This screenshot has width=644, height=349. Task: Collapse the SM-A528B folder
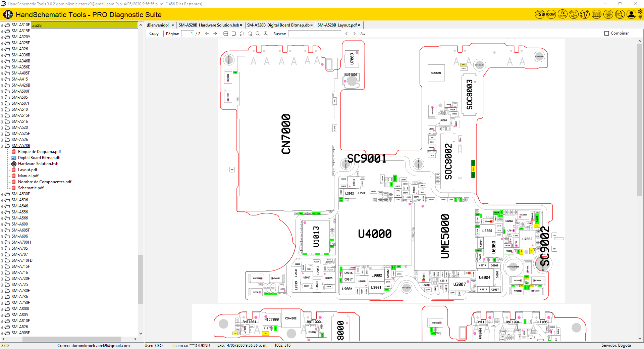(2, 146)
